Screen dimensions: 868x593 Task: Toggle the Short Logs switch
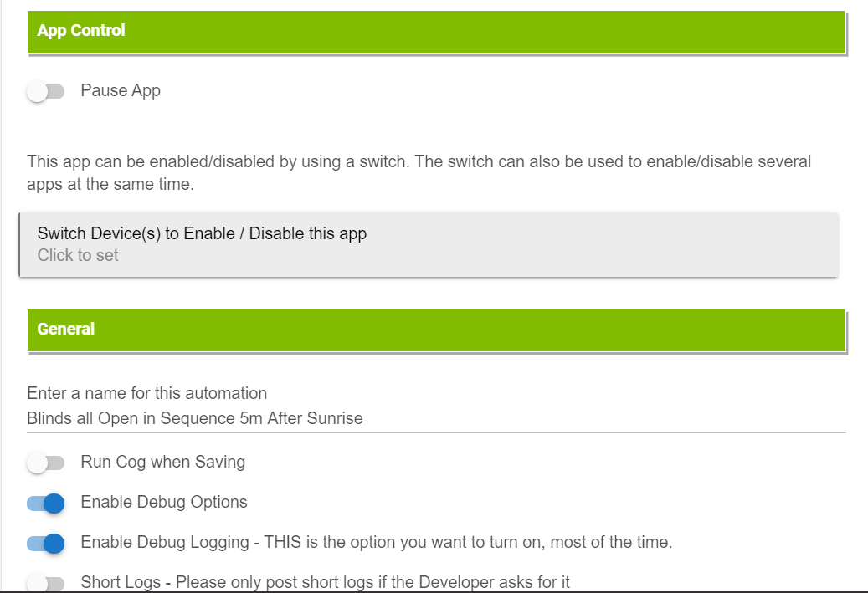pos(45,583)
